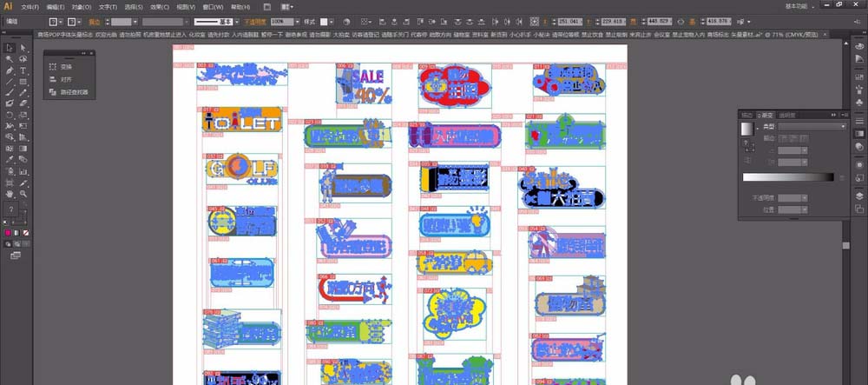Select the Lasso tool

tap(23, 59)
